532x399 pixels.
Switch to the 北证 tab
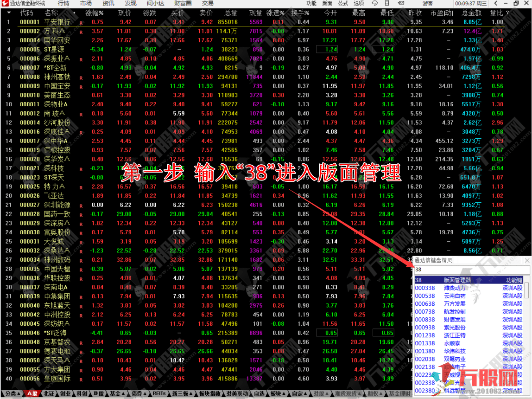(x=49, y=393)
